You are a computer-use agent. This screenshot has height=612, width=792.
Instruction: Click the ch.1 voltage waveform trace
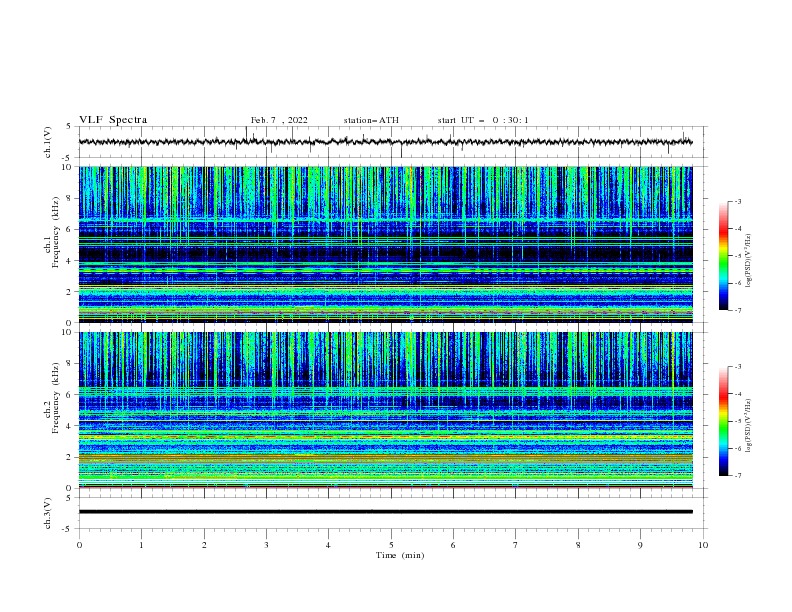(x=385, y=142)
